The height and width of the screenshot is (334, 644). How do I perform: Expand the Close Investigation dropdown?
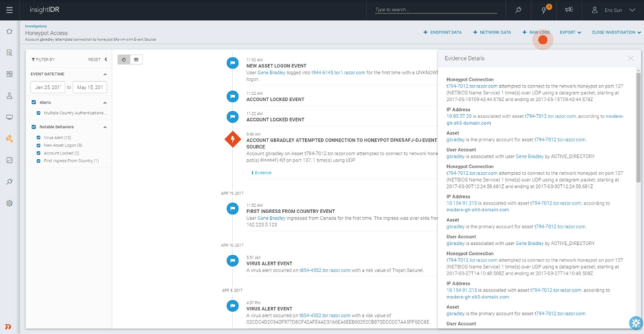coord(616,32)
